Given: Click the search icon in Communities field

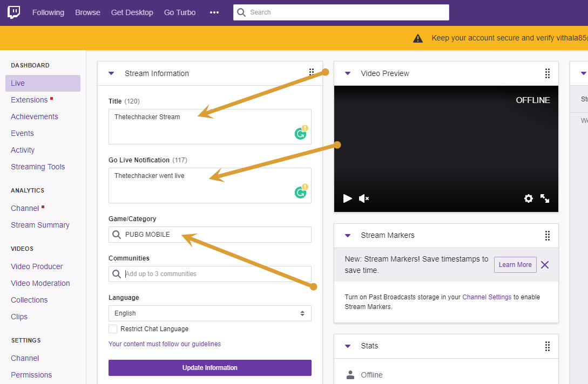Looking at the screenshot, I should pyautogui.click(x=117, y=274).
